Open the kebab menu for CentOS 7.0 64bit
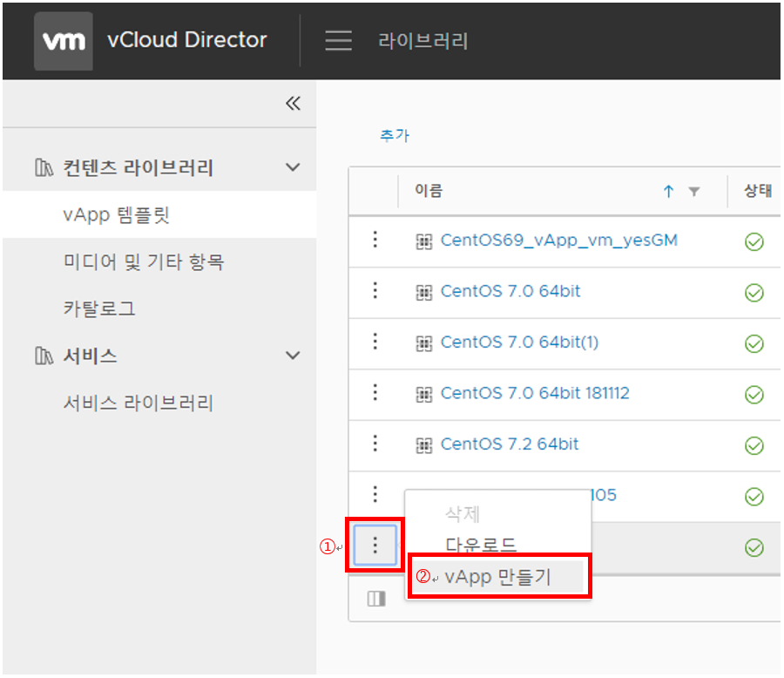Screen dimensions: 784x678 375,292
